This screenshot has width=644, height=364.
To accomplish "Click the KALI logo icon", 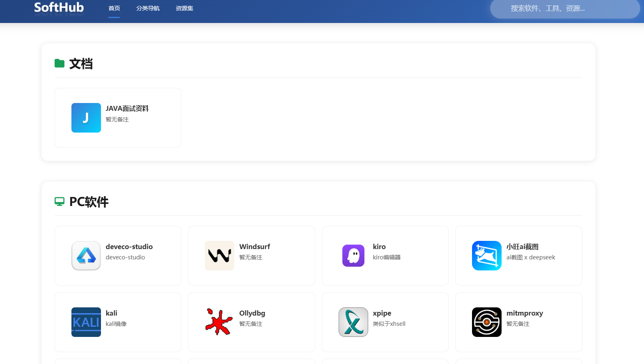I will [x=86, y=322].
